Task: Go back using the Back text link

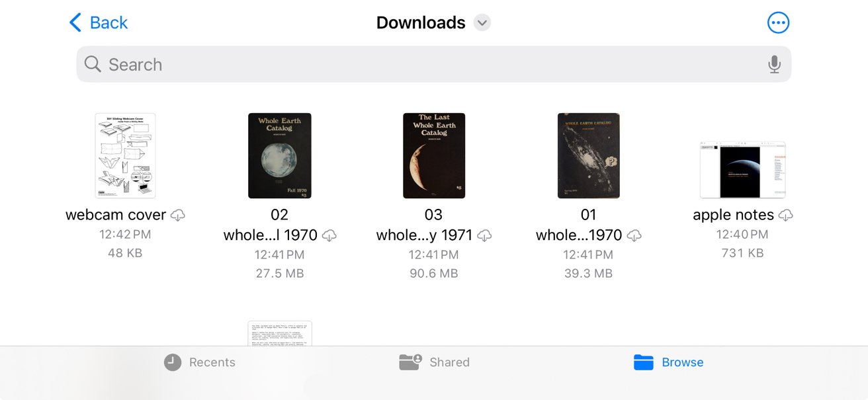Action: [x=108, y=22]
